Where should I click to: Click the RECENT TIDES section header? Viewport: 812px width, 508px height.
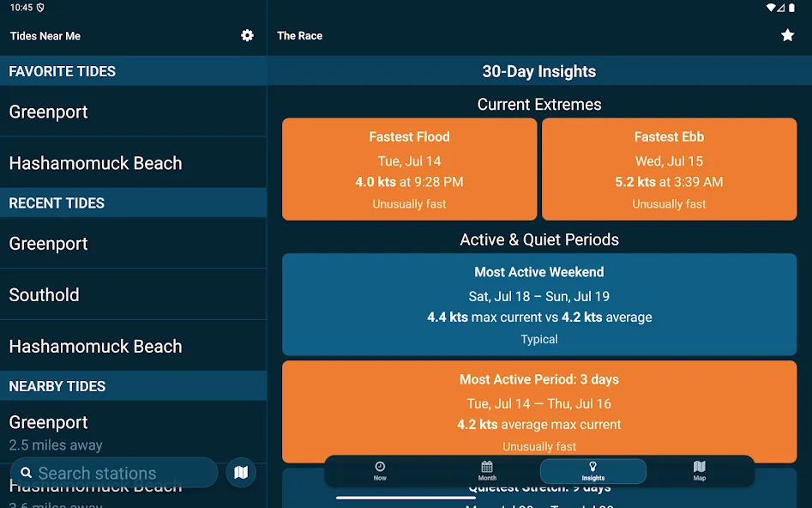click(x=133, y=203)
